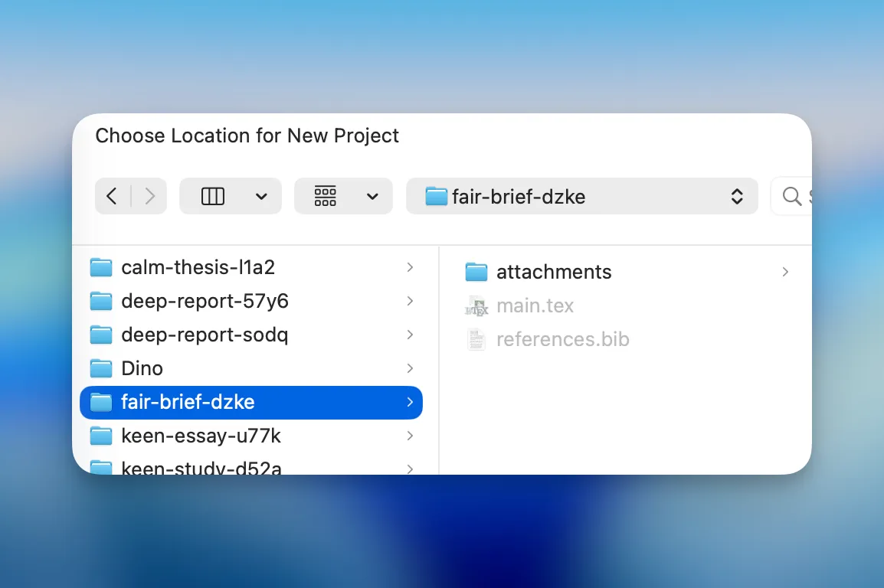Select the deep-report-57y6 folder
The height and width of the screenshot is (588, 884).
pos(205,301)
